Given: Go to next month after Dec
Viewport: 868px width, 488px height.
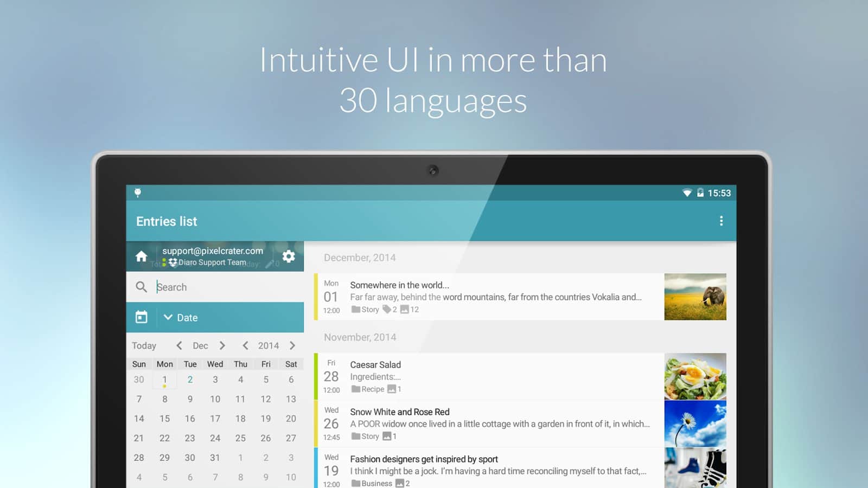Looking at the screenshot, I should click(222, 345).
